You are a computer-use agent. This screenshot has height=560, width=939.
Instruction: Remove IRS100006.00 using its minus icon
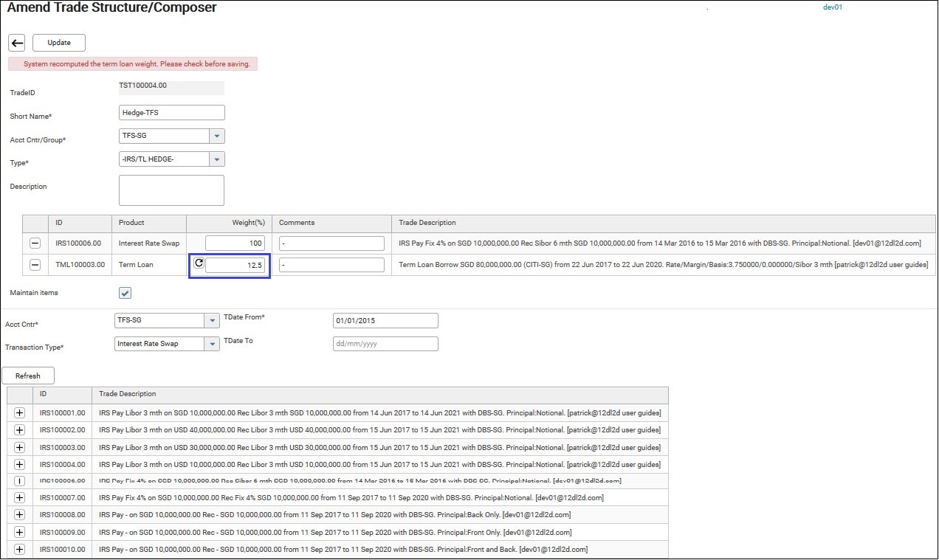pos(35,243)
